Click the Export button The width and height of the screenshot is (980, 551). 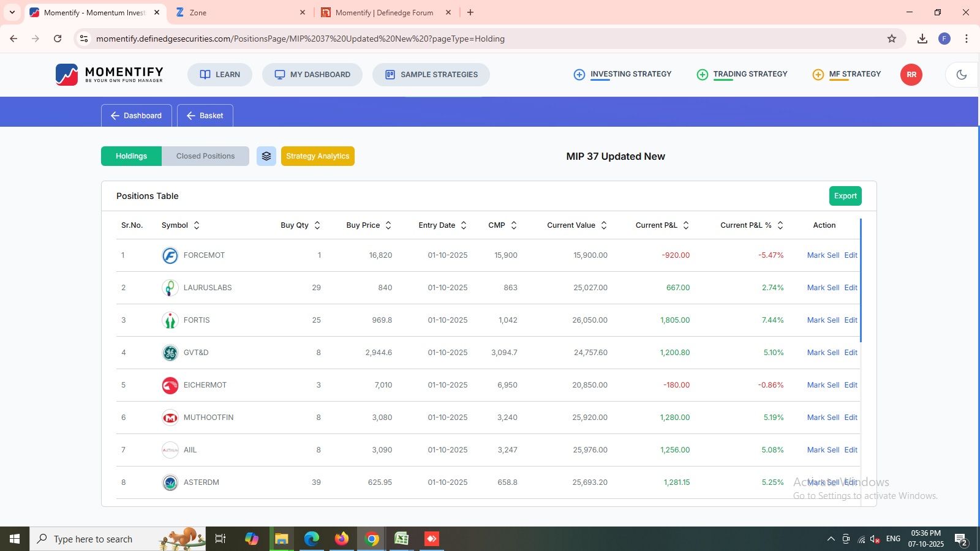point(845,196)
